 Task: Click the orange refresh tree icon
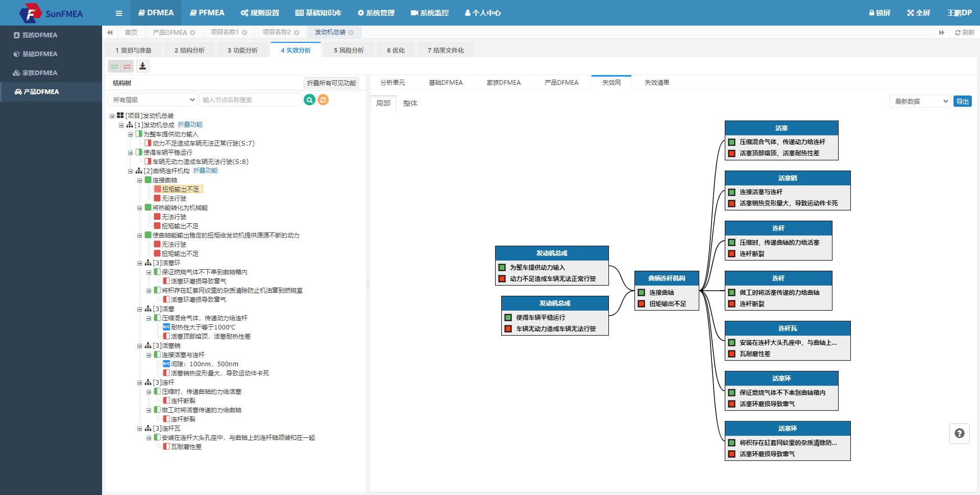[x=323, y=100]
